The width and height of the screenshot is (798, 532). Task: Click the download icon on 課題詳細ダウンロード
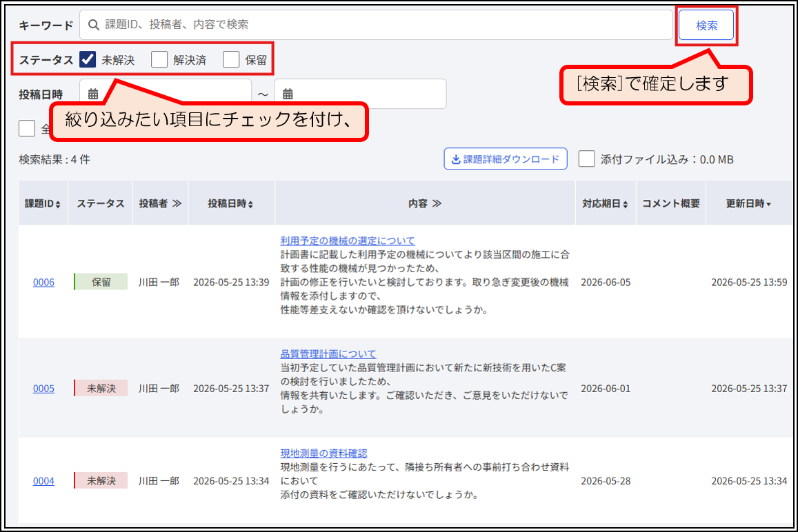coord(456,159)
